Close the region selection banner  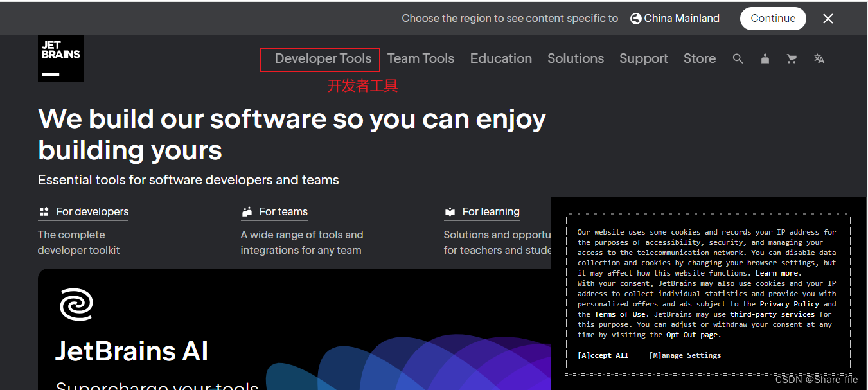point(828,19)
